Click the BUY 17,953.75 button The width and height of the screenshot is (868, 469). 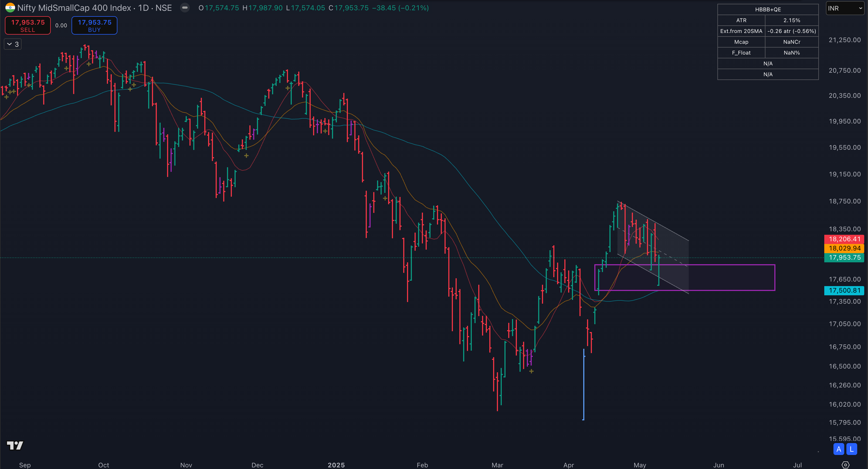point(94,25)
